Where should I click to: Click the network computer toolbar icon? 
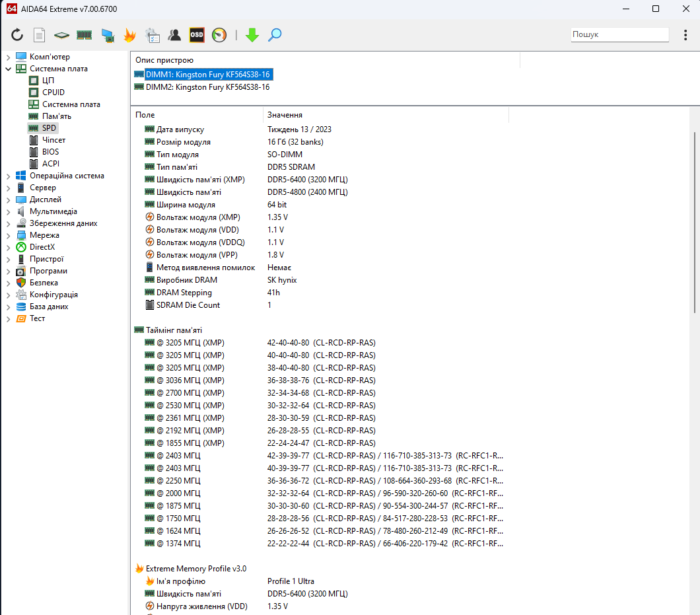point(107,35)
